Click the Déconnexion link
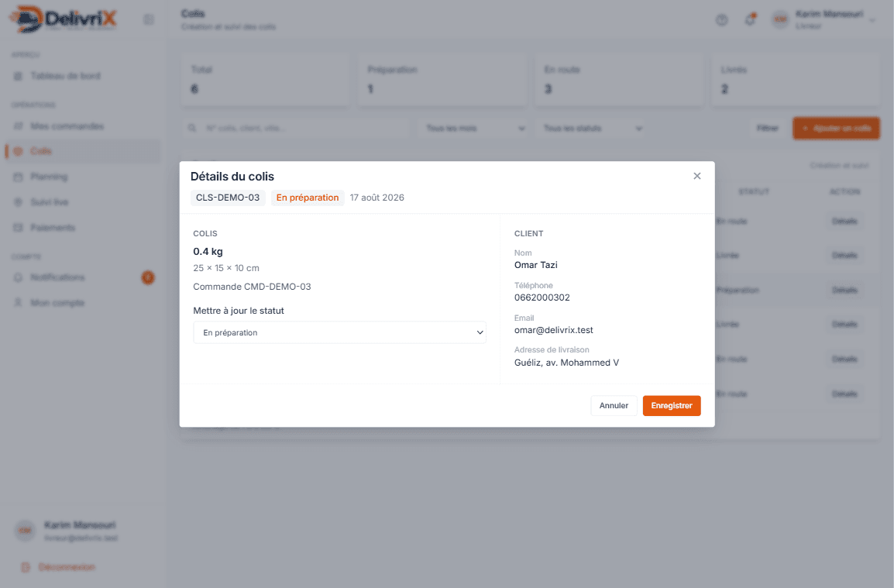Image resolution: width=894 pixels, height=588 pixels. tap(66, 567)
